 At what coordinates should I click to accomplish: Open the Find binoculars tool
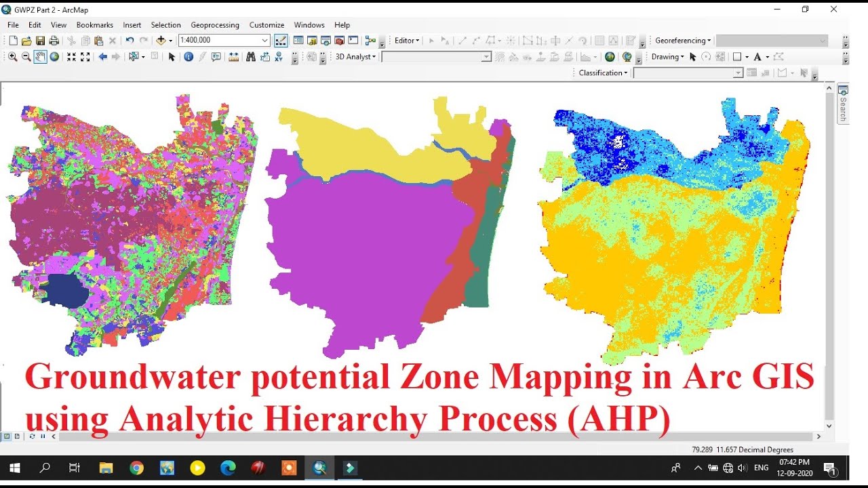point(251,57)
